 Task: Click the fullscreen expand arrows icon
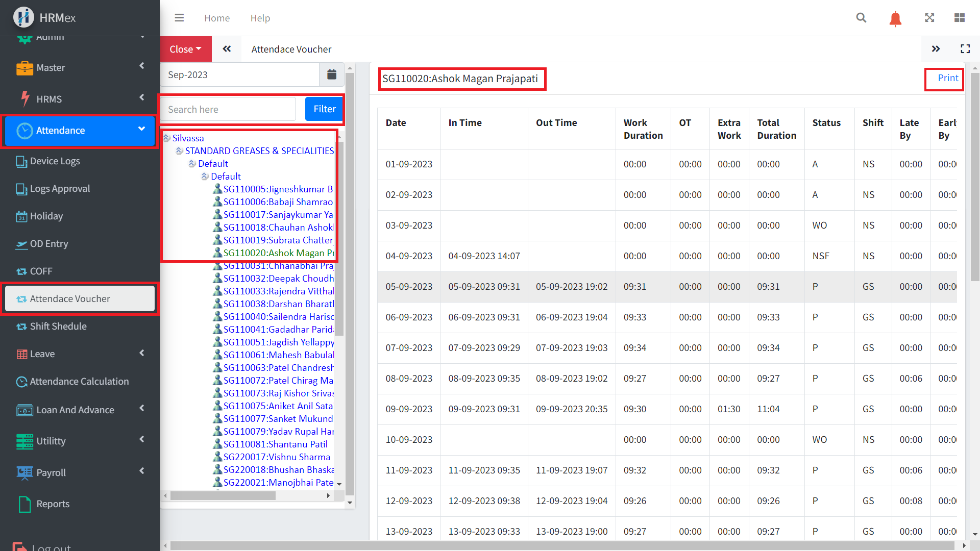point(929,18)
